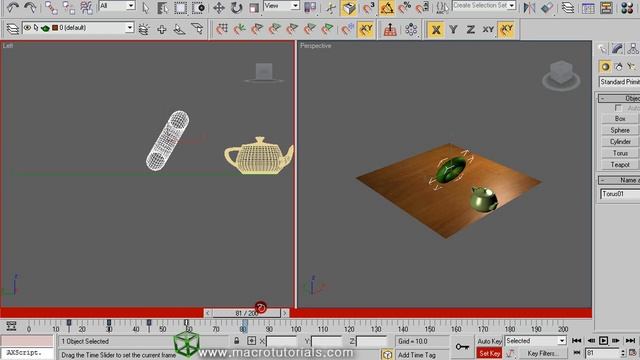The width and height of the screenshot is (640, 360).
Task: Click the Autogrid icon
Action: coord(390,29)
